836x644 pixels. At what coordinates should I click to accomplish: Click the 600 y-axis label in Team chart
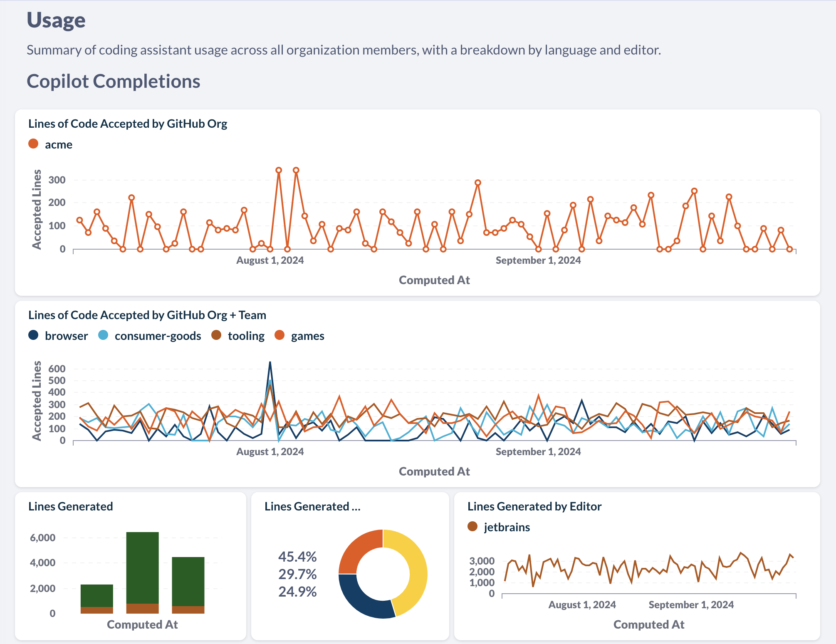coord(57,369)
